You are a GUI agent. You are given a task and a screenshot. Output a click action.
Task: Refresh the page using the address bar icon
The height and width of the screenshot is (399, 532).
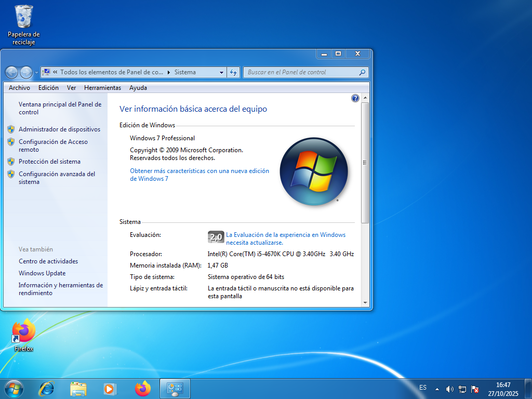(x=233, y=72)
